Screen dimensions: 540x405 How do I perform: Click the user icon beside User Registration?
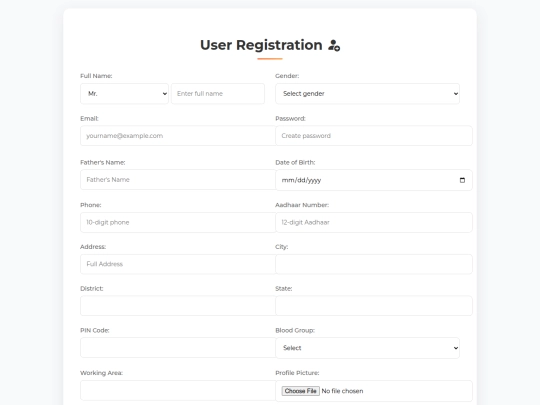pos(334,45)
